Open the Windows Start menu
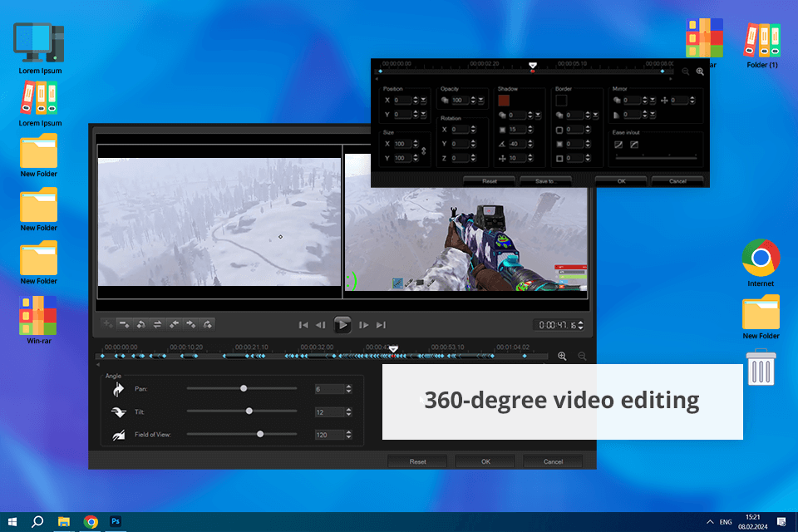 click(x=12, y=522)
